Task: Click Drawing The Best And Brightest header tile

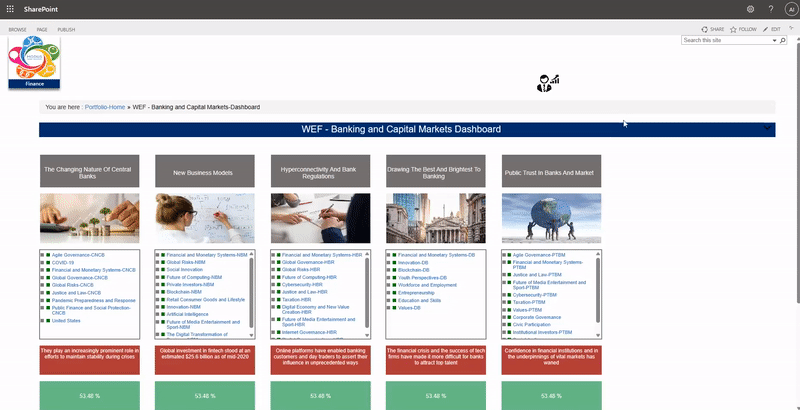Action: pyautogui.click(x=436, y=171)
